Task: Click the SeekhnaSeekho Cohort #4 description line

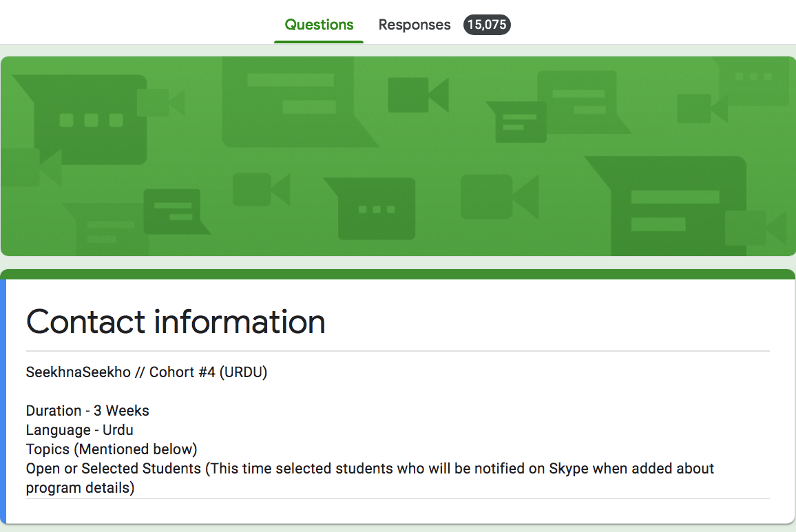Action: (x=147, y=372)
